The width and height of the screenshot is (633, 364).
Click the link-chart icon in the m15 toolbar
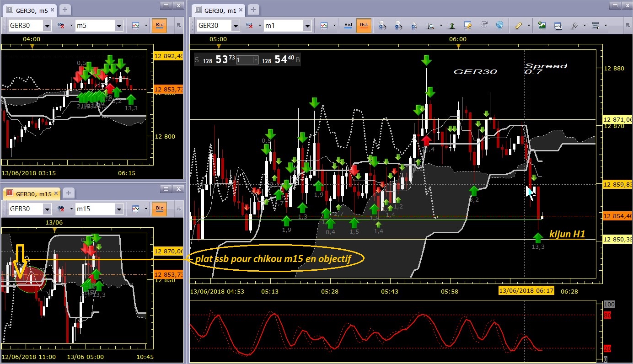[61, 209]
